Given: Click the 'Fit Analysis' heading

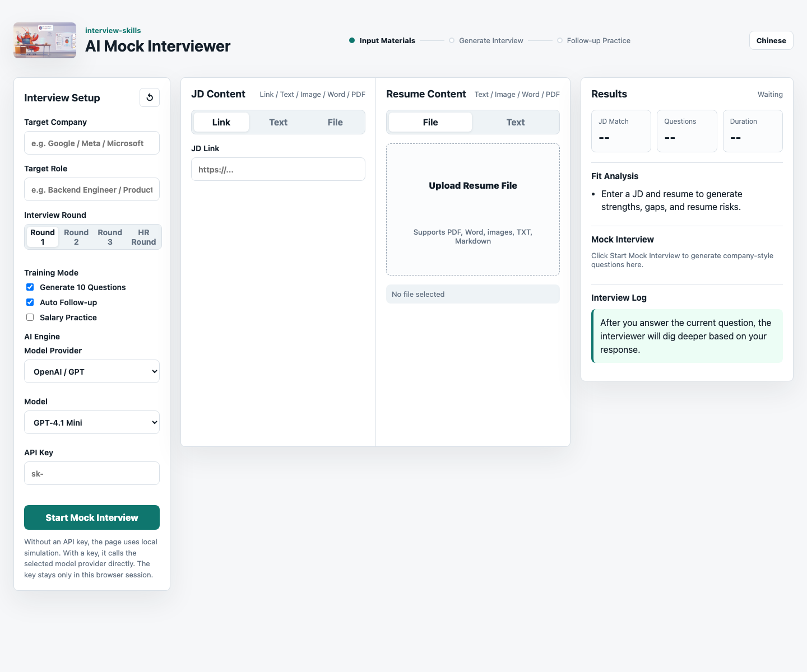Looking at the screenshot, I should tap(615, 176).
